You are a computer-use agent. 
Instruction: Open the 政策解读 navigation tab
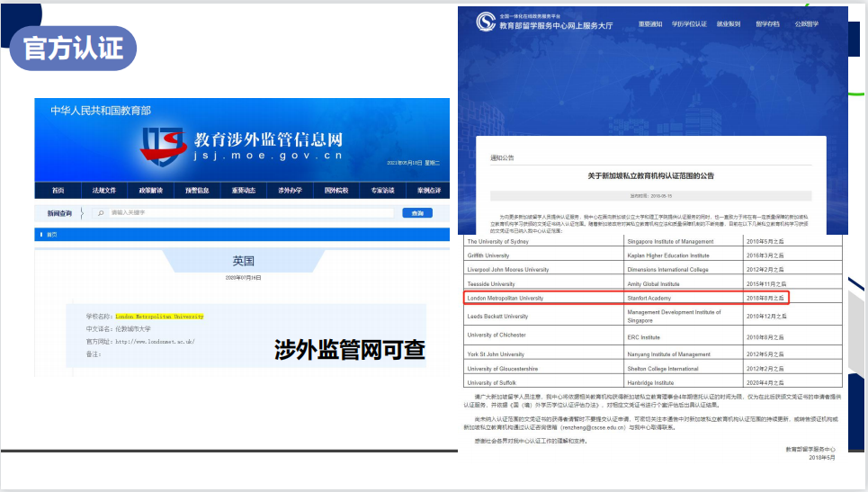(x=150, y=191)
